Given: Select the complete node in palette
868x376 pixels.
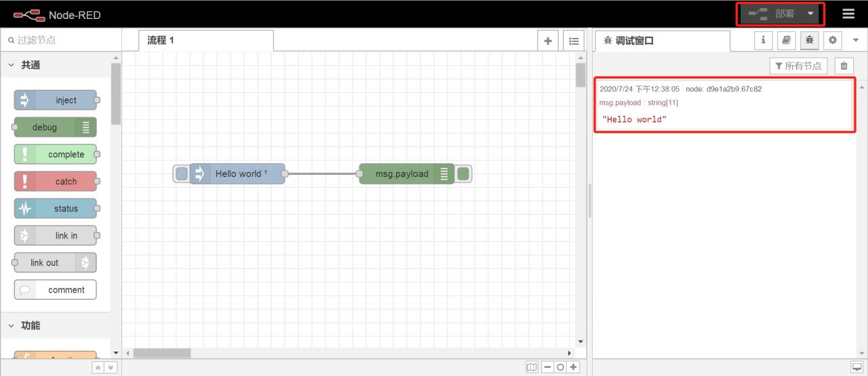Looking at the screenshot, I should point(56,154).
